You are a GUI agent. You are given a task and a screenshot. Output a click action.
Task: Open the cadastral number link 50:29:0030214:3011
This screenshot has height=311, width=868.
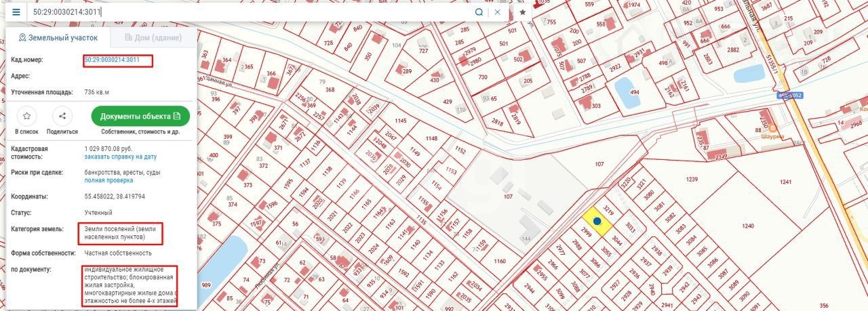click(x=112, y=60)
